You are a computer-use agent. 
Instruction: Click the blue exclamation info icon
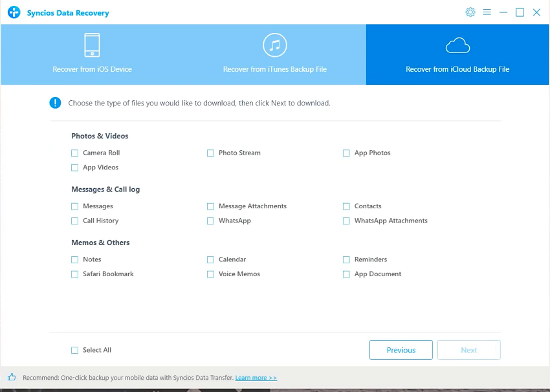(x=55, y=103)
